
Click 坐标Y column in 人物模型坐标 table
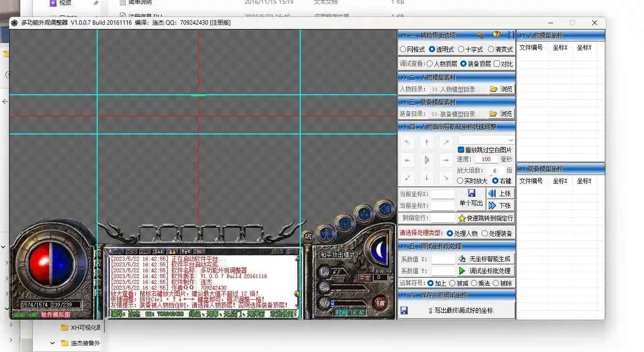coord(584,47)
